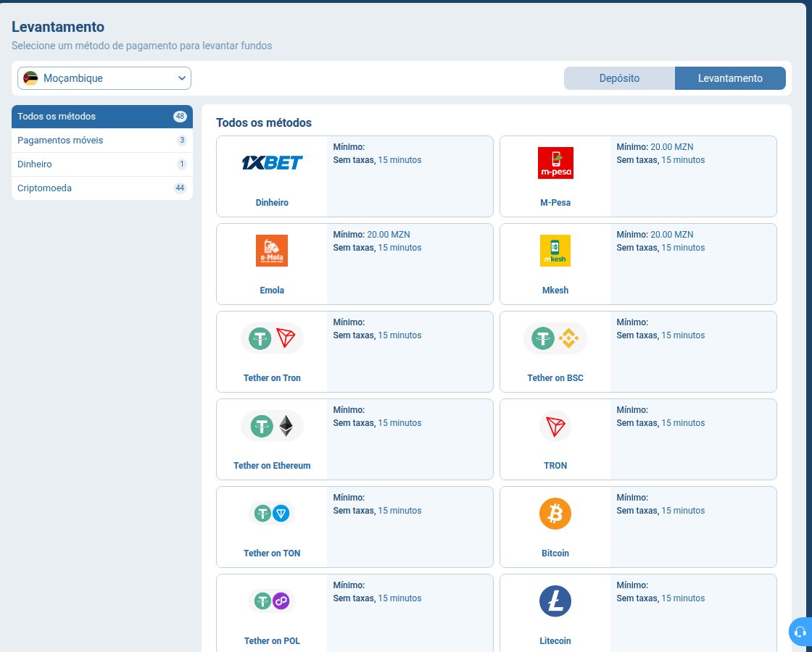Click the Todos os métodos heading
Viewport: 812px width, 652px height.
264,122
